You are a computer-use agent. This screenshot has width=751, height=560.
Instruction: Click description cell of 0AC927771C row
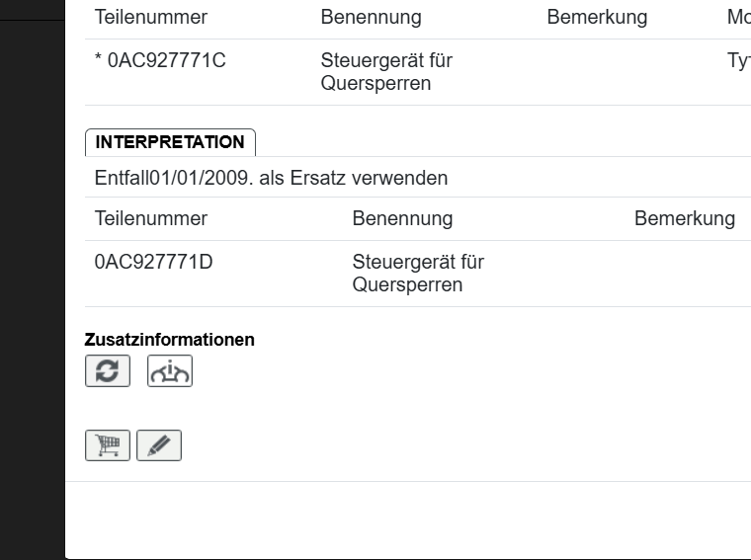(x=386, y=72)
